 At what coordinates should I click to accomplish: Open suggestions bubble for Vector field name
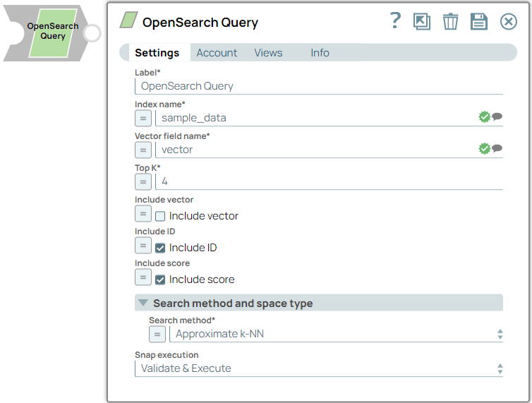point(497,148)
